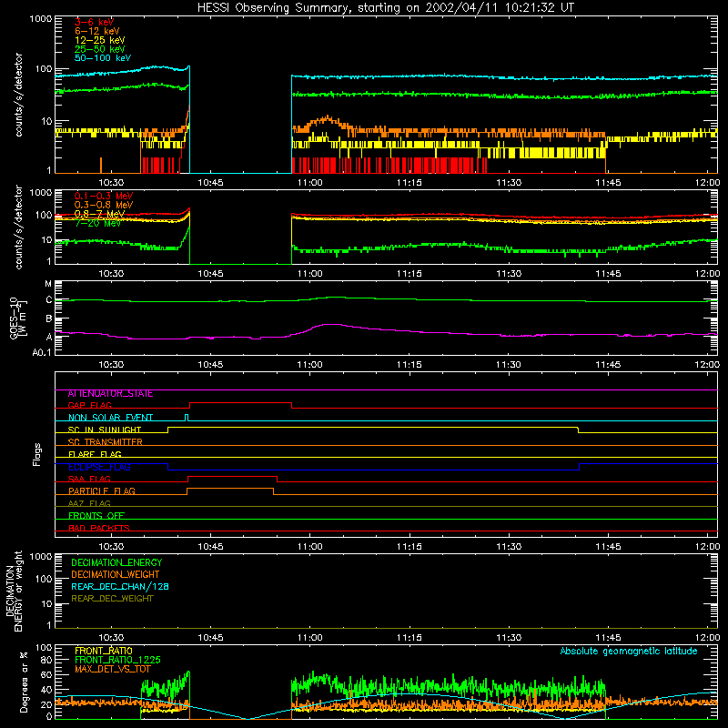This screenshot has height=728, width=728.
Task: Click the ATTENUATOR_STATE flag label
Action: click(x=110, y=393)
